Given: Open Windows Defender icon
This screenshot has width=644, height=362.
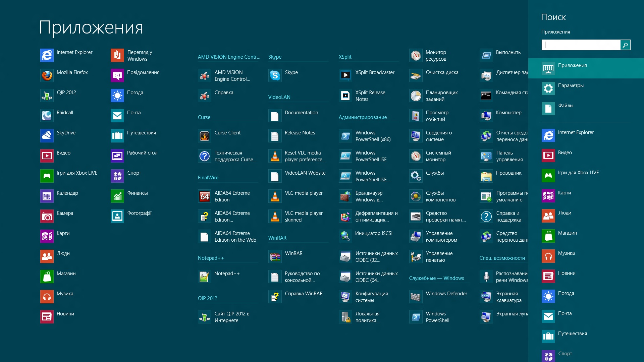Looking at the screenshot, I should click(x=416, y=297).
